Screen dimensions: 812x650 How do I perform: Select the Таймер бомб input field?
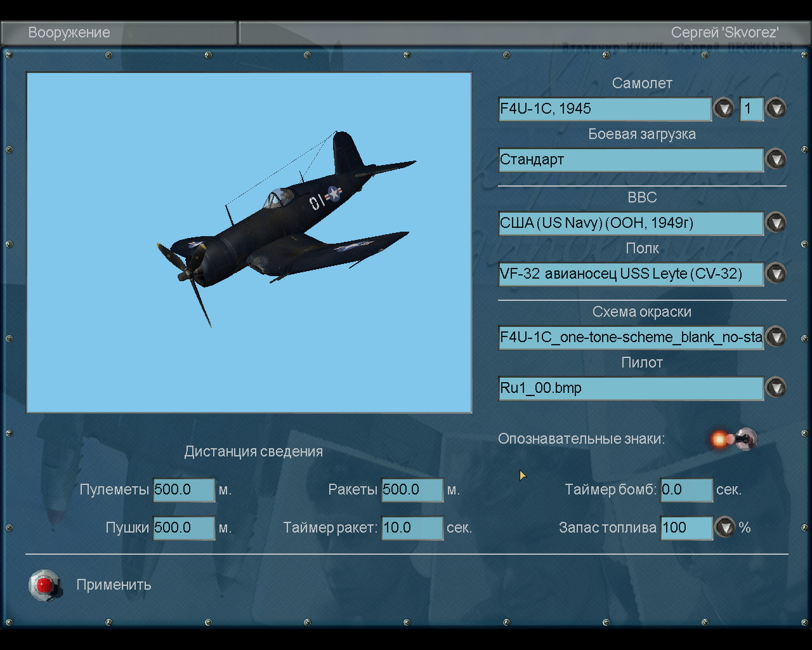686,489
